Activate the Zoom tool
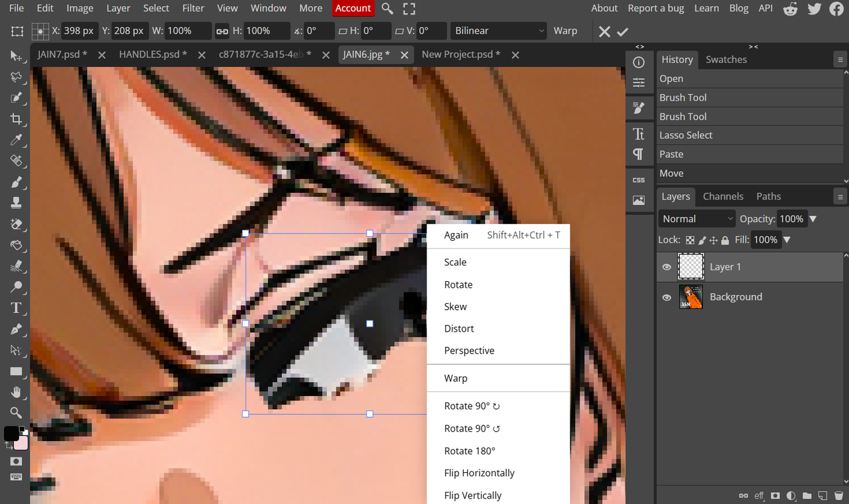The height and width of the screenshot is (504, 849). [16, 413]
